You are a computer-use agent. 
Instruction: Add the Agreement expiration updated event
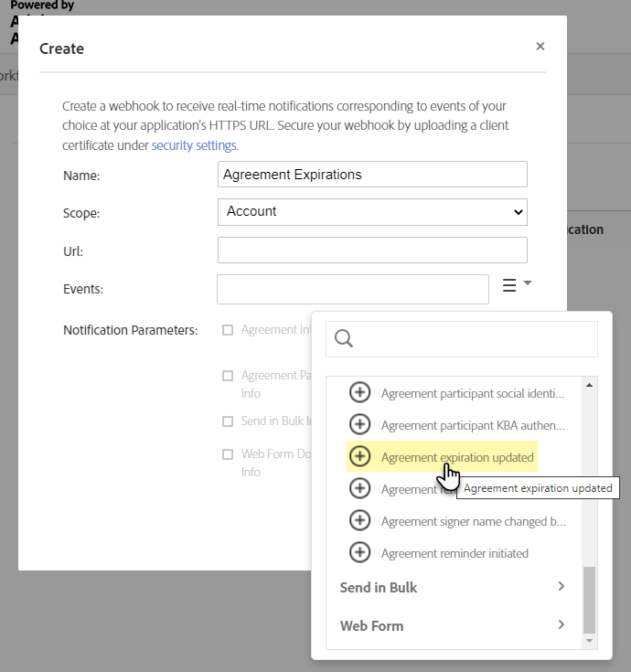click(360, 456)
